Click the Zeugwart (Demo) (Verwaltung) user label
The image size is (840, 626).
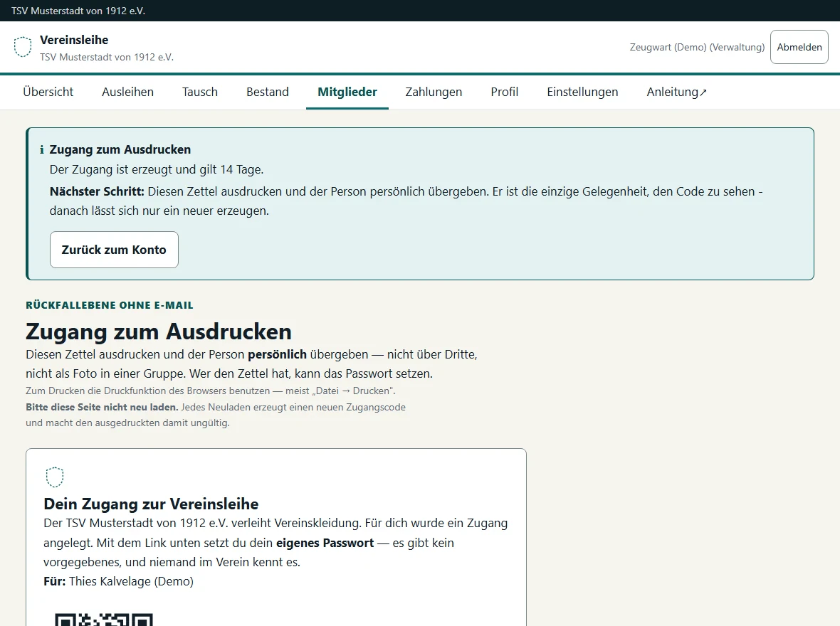[x=697, y=47]
